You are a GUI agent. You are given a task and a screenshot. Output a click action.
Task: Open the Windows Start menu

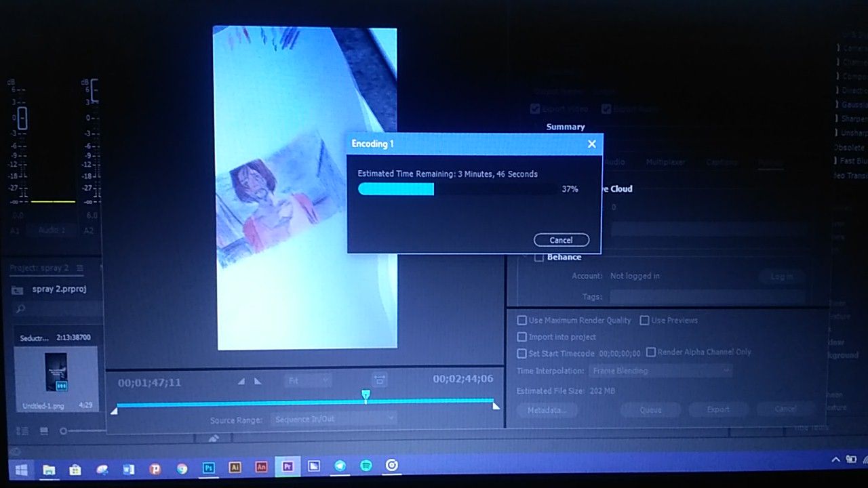pos(22,468)
